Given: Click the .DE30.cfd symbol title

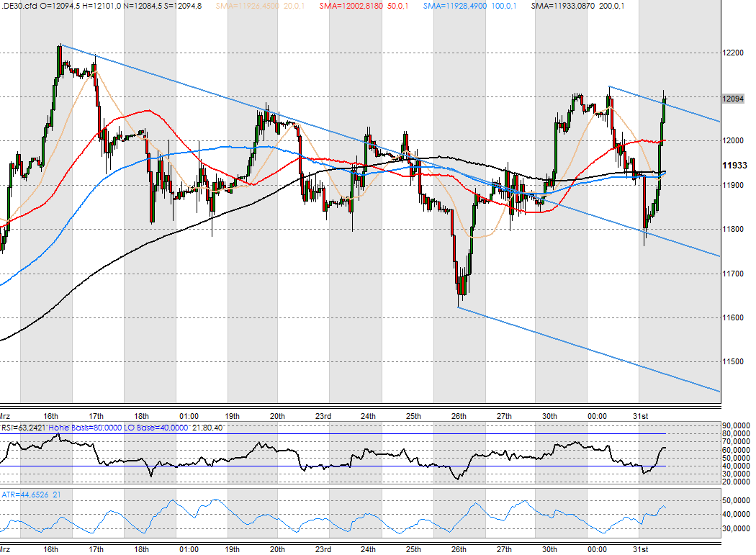Looking at the screenshot, I should click(x=18, y=6).
